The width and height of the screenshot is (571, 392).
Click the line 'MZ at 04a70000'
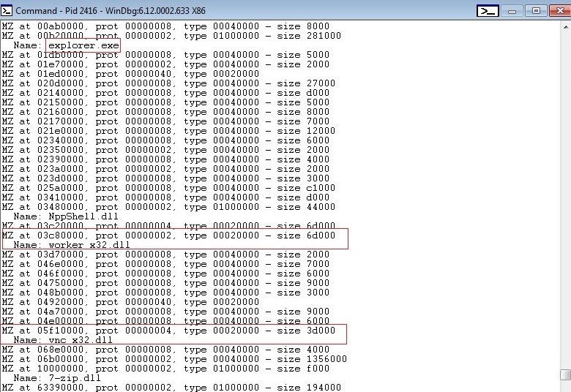(165, 312)
